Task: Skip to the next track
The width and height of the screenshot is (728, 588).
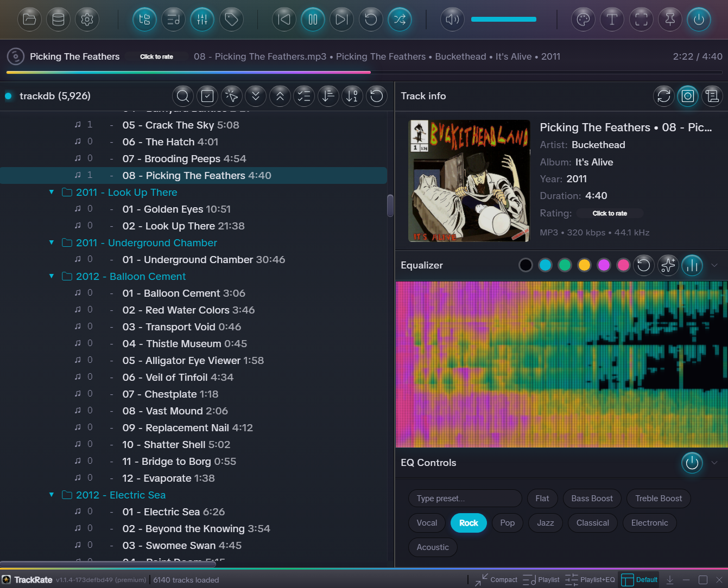Action: [x=341, y=20]
